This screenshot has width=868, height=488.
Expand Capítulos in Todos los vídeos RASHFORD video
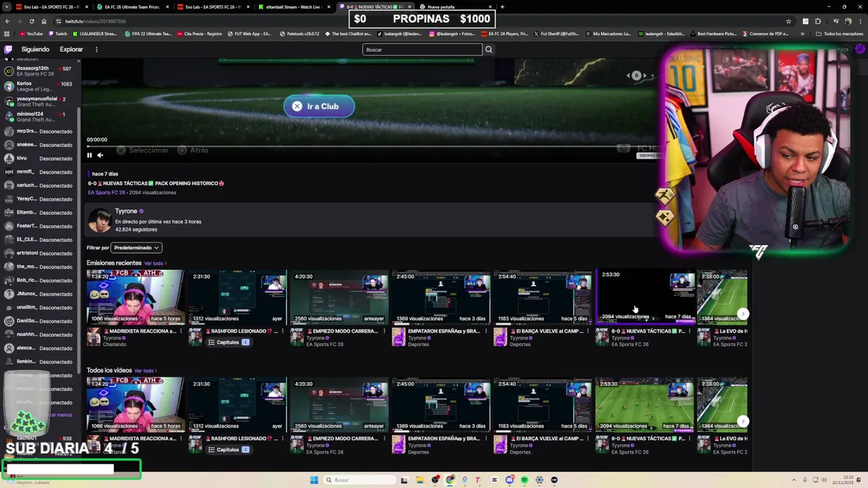point(229,449)
